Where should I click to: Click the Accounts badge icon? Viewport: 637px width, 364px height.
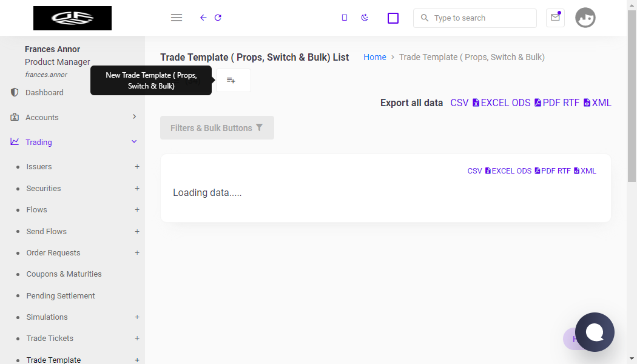15,117
